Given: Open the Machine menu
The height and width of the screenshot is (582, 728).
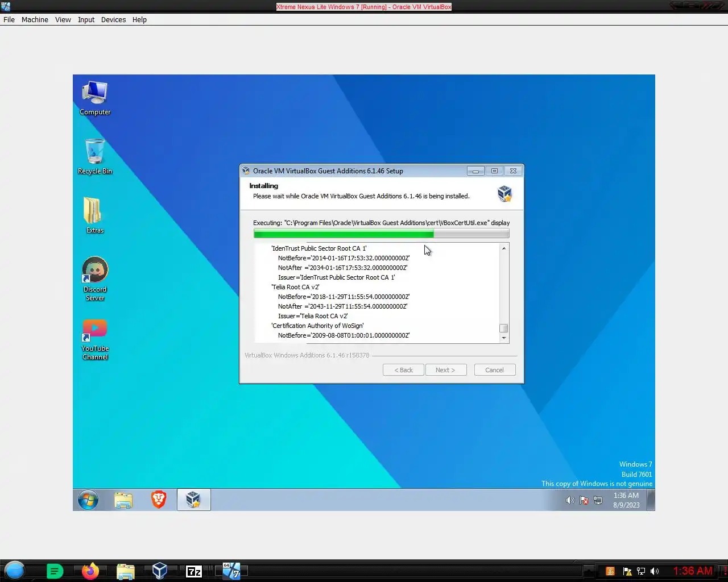Looking at the screenshot, I should click(35, 19).
